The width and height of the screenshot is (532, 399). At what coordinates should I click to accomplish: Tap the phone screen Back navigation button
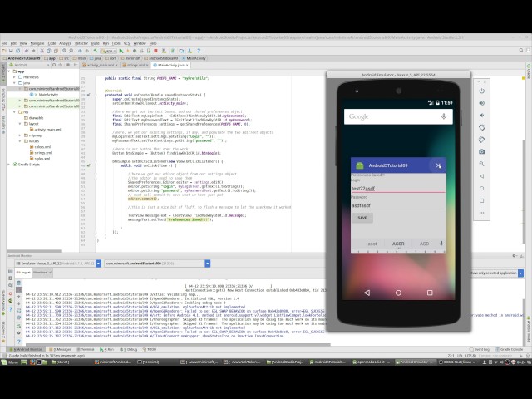pyautogui.click(x=367, y=293)
